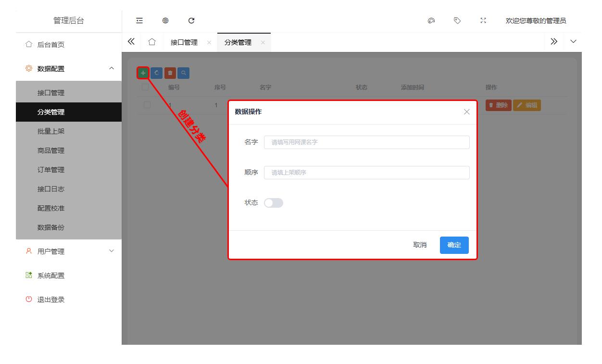602x364 pixels.
Task: Click 退出登录 in sidebar
Action: tap(69, 300)
